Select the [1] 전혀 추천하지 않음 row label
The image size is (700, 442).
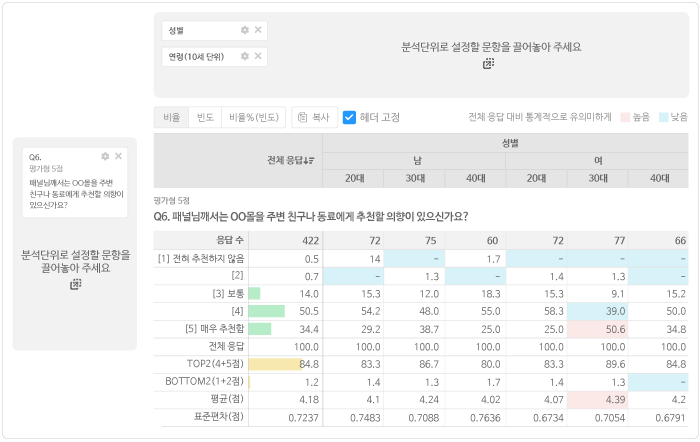[x=201, y=258]
